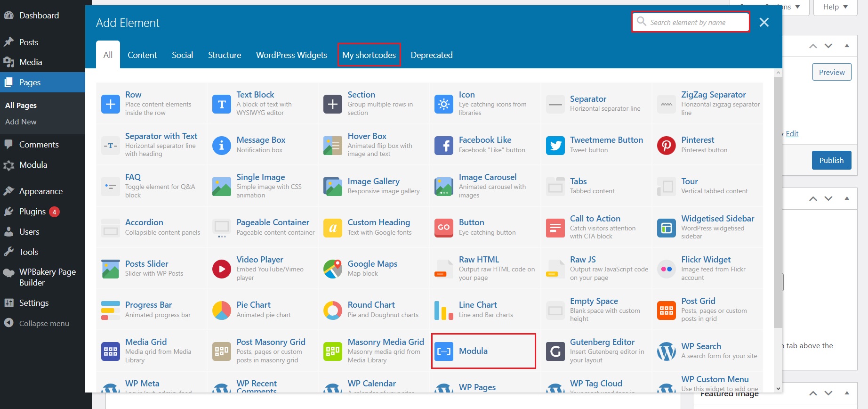
Task: Click the Pie Chart element icon
Action: (x=221, y=311)
